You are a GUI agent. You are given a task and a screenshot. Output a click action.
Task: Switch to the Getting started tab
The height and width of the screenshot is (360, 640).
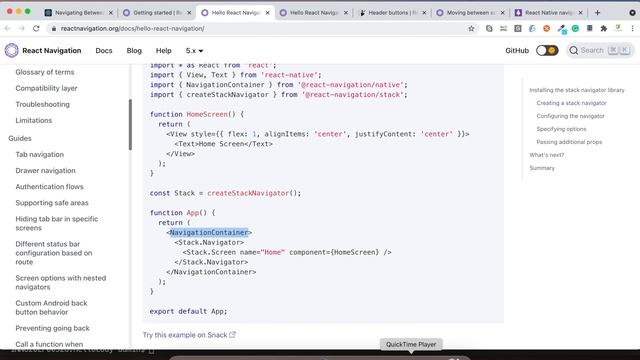click(157, 13)
